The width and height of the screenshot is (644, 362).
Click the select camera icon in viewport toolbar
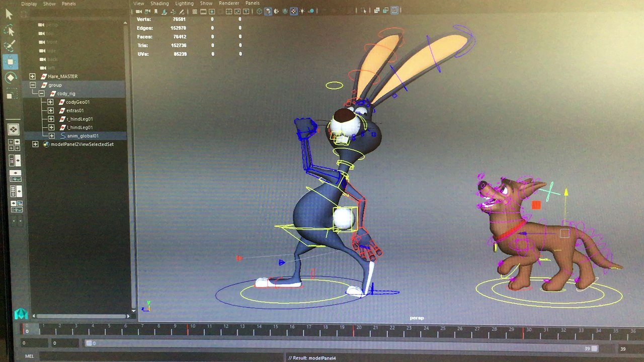[138, 11]
